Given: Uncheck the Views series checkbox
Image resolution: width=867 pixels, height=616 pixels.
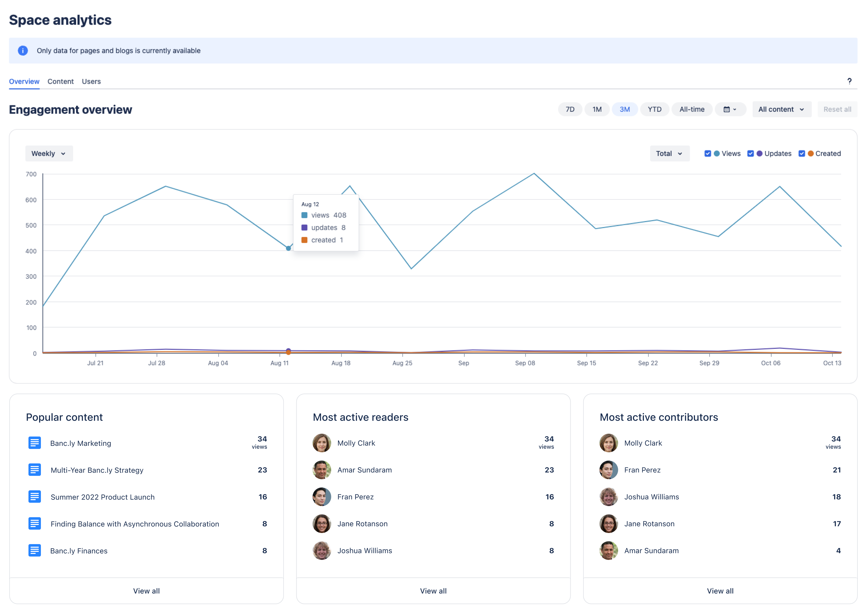Looking at the screenshot, I should click(708, 154).
